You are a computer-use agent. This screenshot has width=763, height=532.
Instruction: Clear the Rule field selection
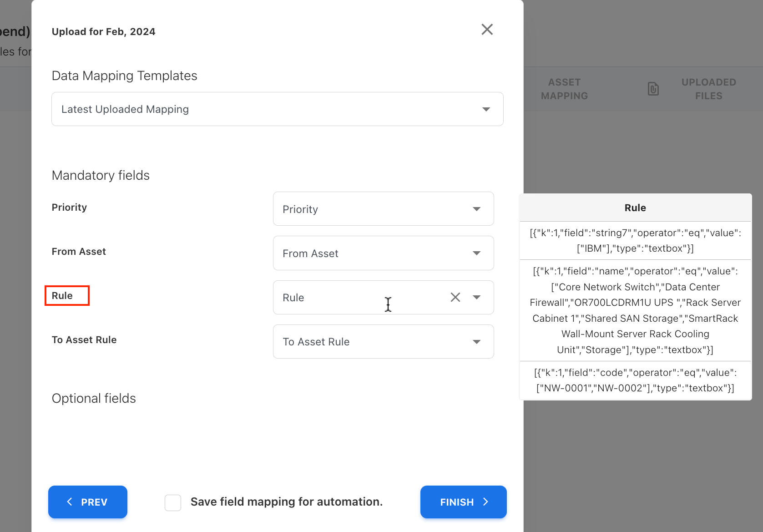click(455, 297)
